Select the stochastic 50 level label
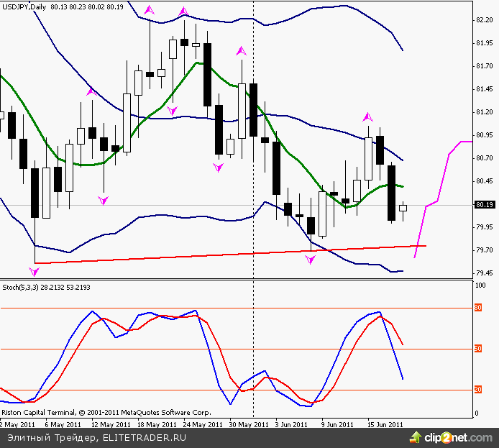Viewport: 499px width, 448px height. (x=477, y=349)
